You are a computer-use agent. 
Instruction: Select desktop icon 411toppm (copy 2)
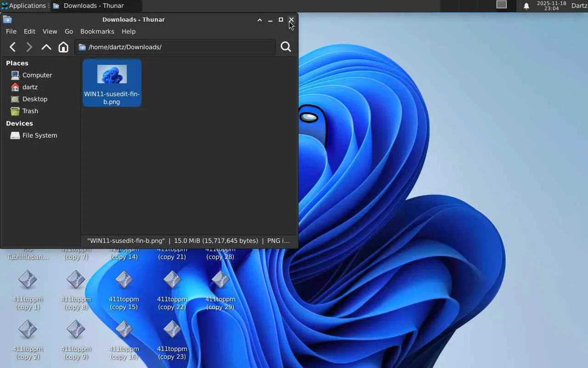(x=28, y=340)
